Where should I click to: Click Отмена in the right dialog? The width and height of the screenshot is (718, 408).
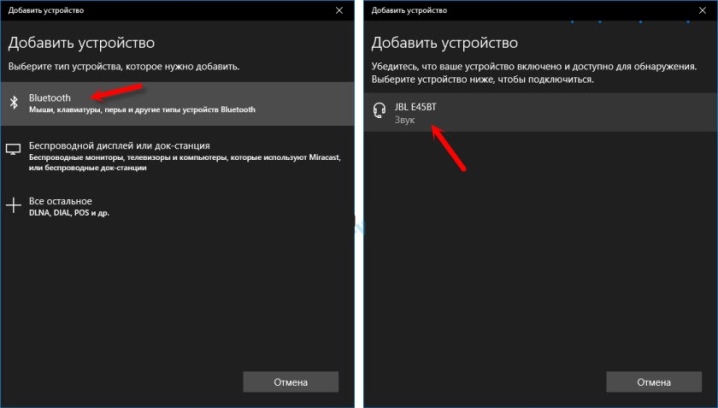(654, 382)
